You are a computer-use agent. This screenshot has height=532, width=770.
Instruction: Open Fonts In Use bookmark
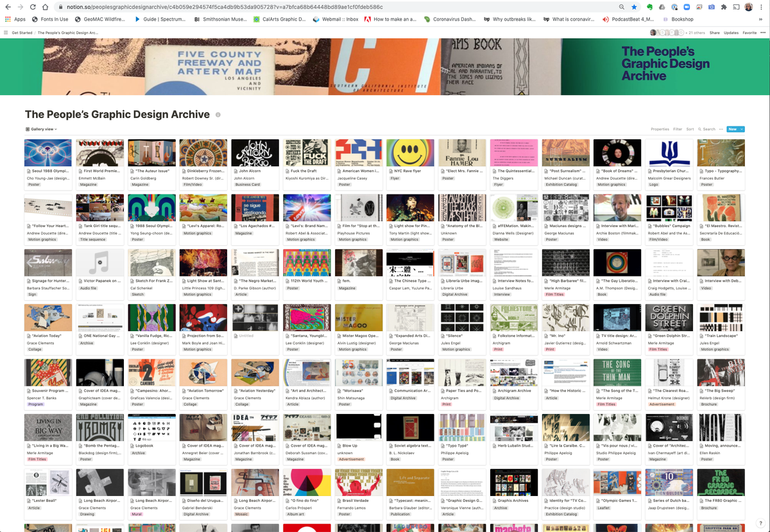tap(49, 19)
